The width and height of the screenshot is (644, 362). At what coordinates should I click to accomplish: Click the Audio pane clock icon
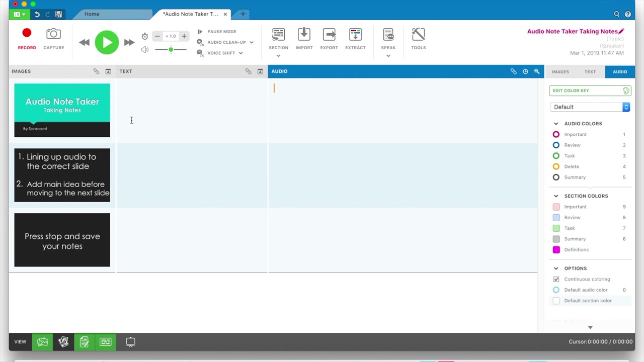point(525,71)
